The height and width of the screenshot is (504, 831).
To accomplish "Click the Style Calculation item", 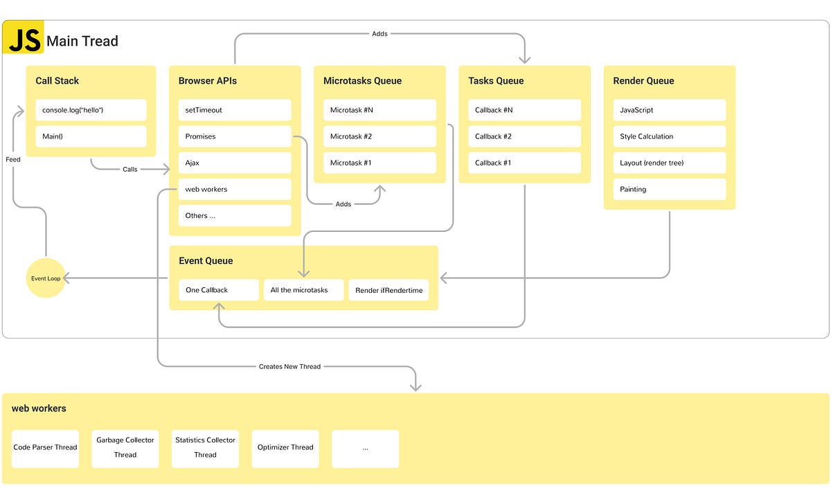I will pos(668,136).
